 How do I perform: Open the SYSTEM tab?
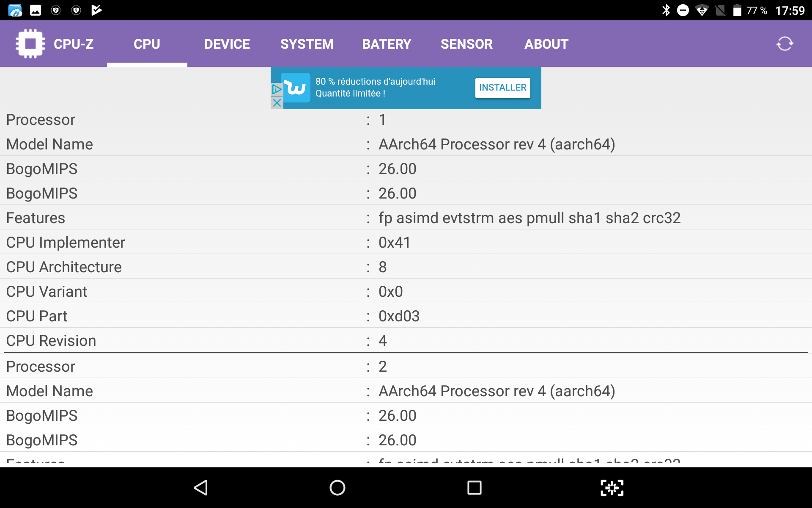coord(307,44)
